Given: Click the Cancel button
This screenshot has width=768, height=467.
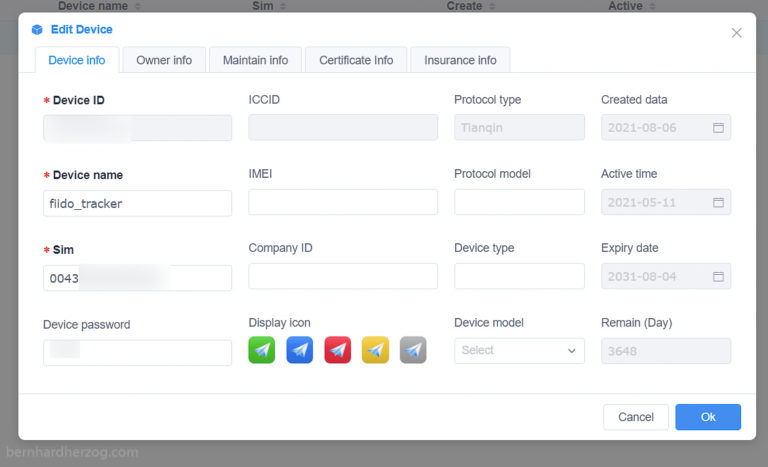Looking at the screenshot, I should click(x=636, y=417).
